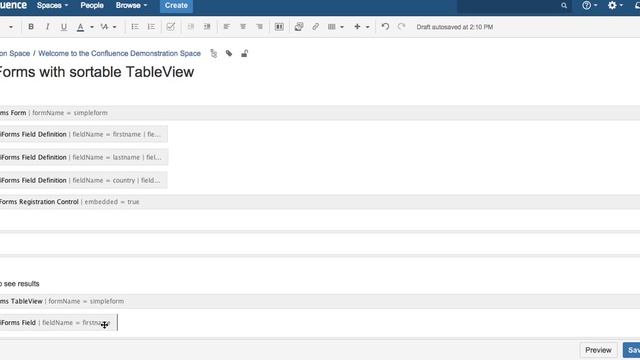Redo the last edit
Image resolution: width=640 pixels, height=360 pixels.
click(402, 27)
